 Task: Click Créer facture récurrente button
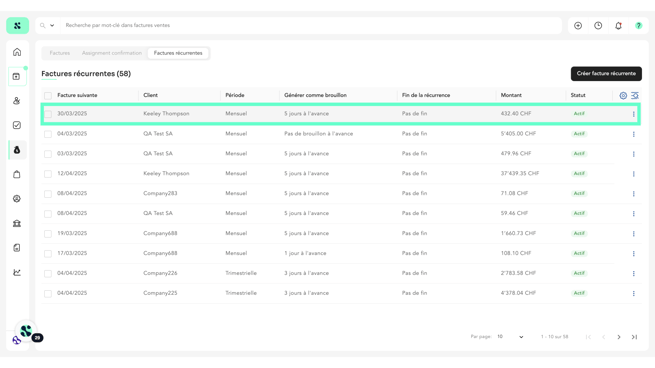(x=606, y=74)
